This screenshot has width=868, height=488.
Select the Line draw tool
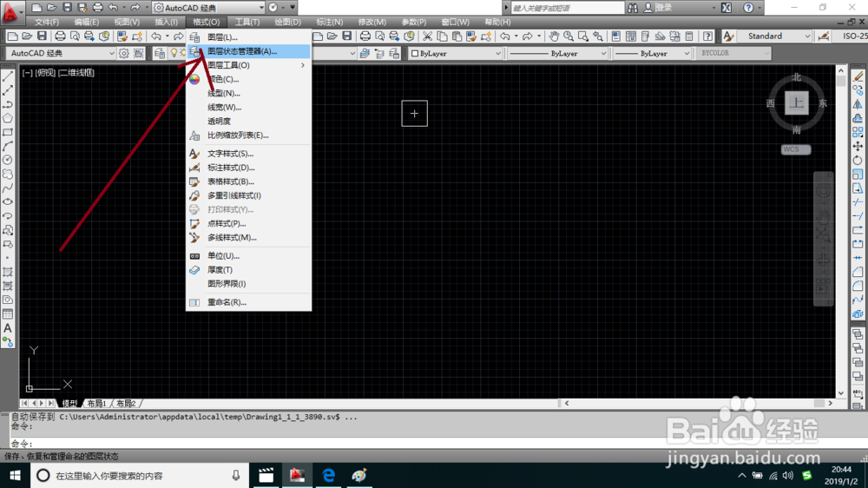[8, 76]
